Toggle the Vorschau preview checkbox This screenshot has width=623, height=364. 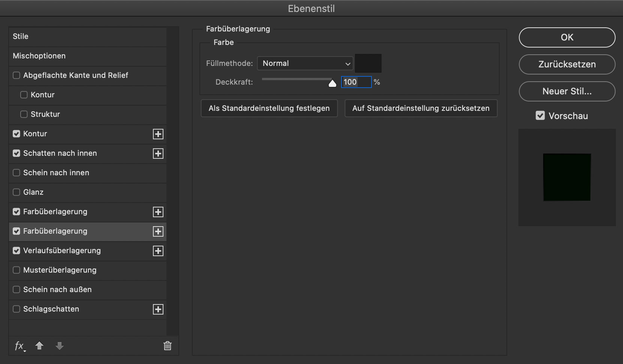click(x=540, y=116)
